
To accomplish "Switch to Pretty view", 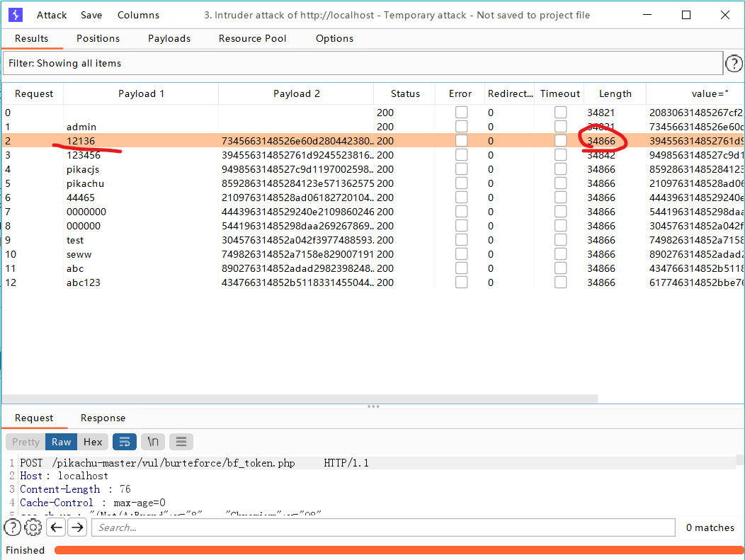I will 25,442.
